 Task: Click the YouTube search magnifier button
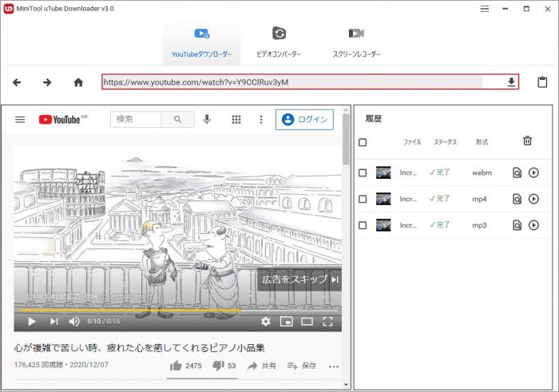[x=177, y=120]
